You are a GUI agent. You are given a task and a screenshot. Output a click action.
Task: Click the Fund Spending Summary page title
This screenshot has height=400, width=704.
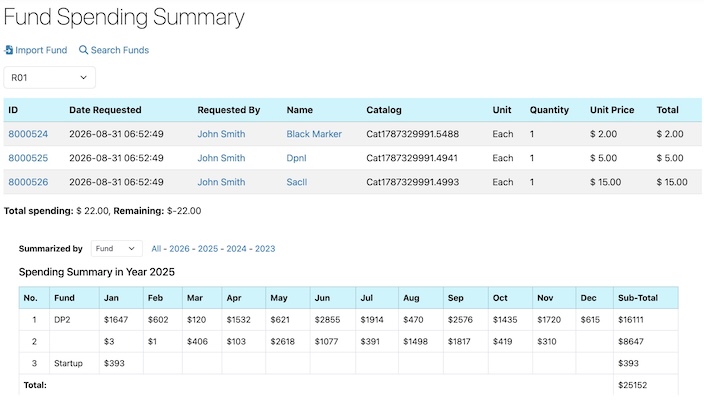[124, 18]
